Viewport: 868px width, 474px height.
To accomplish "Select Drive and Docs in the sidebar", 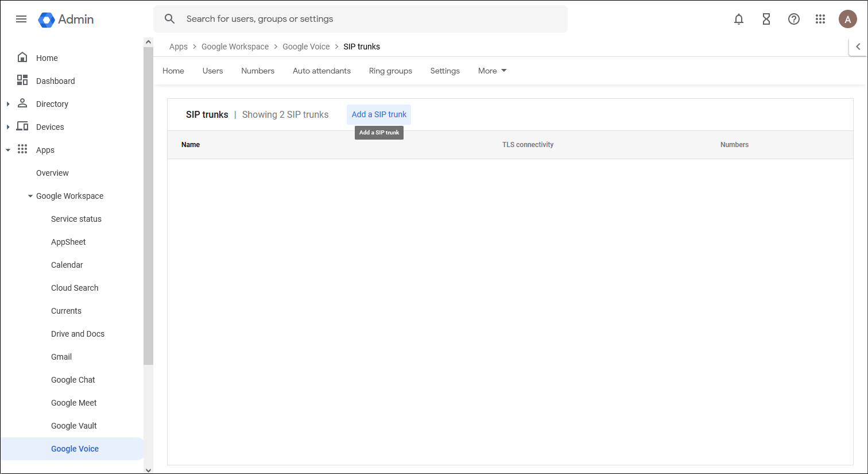I will (77, 334).
